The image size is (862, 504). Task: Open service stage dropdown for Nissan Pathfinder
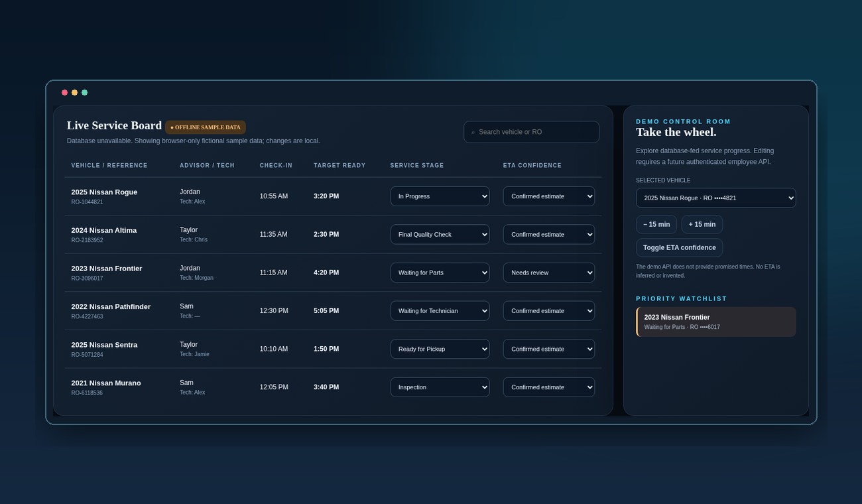tap(440, 311)
